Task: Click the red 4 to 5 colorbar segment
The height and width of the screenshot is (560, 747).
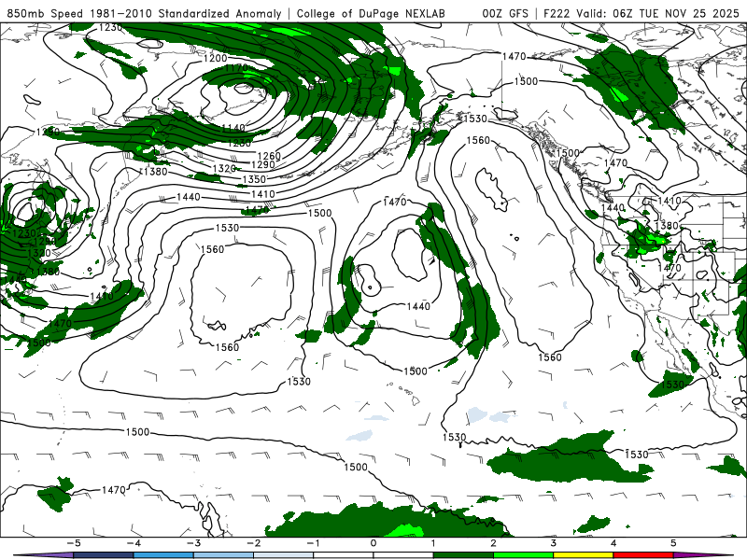Action: (642, 555)
